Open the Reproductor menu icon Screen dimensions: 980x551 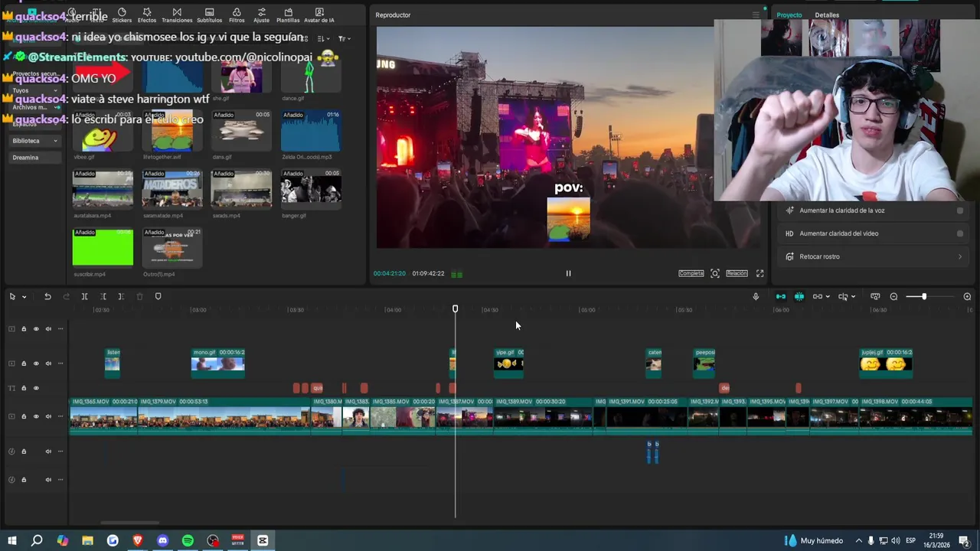tap(756, 15)
